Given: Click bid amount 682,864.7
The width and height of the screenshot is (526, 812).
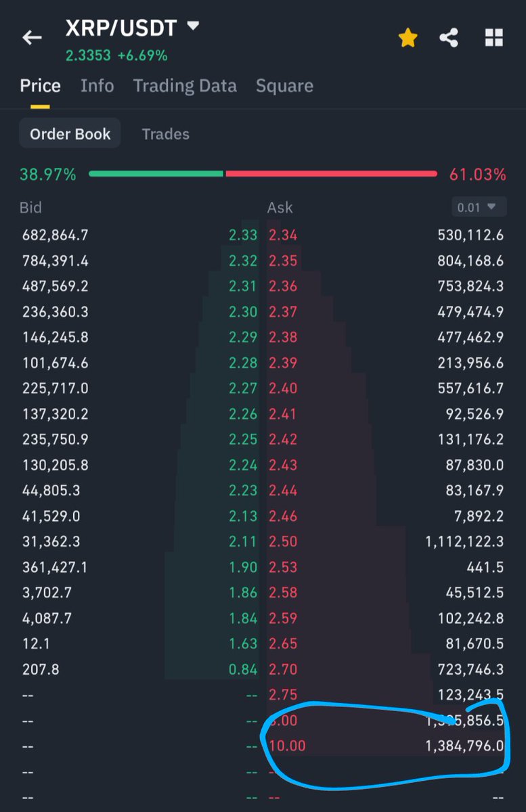Looking at the screenshot, I should point(55,235).
